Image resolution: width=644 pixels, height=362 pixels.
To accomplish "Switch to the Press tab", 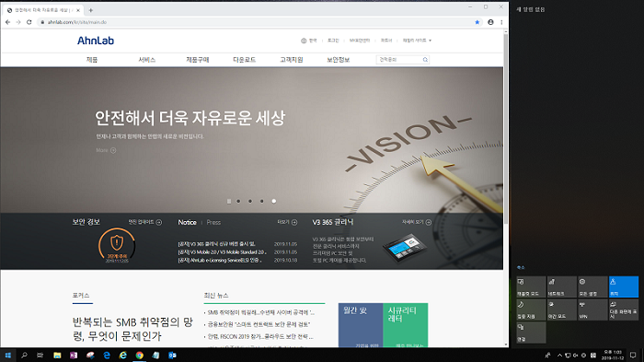I will click(x=213, y=222).
